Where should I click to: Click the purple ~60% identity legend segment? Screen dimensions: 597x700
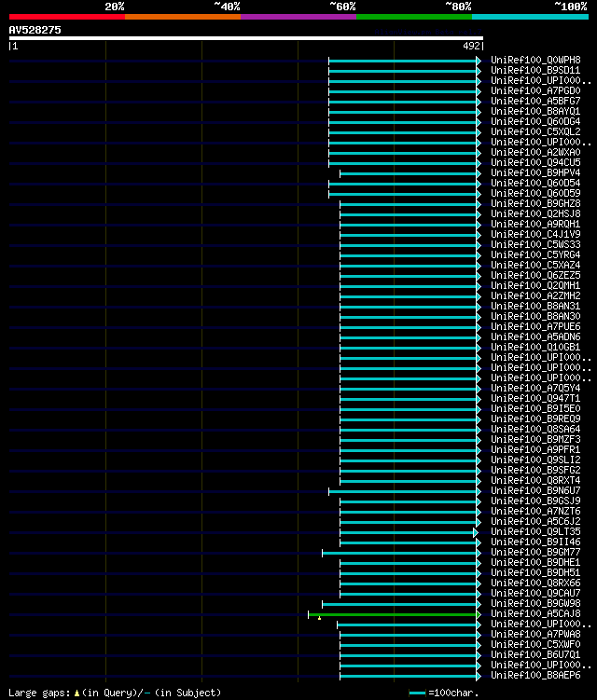(x=298, y=17)
